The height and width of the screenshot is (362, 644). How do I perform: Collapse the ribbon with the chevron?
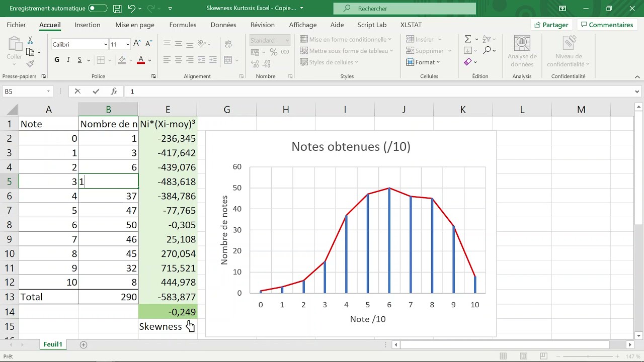637,76
